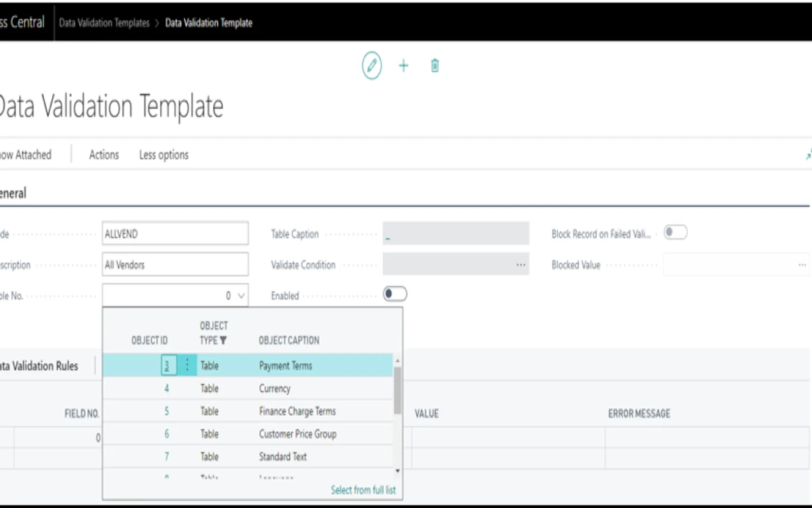Image resolution: width=812 pixels, height=508 pixels.
Task: Click the plus new record icon
Action: click(403, 66)
